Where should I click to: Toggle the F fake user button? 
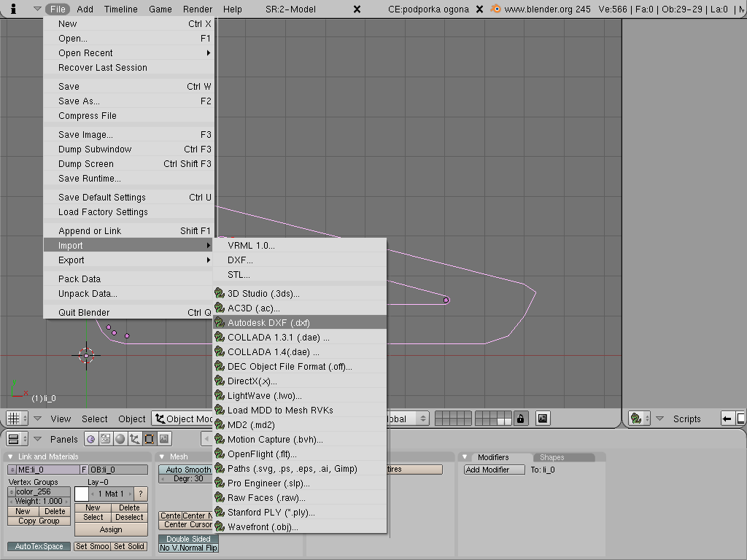(x=84, y=470)
